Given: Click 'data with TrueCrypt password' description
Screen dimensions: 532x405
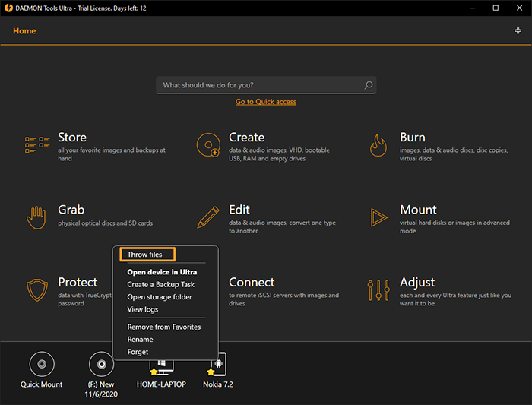Looking at the screenshot, I should click(x=84, y=299).
